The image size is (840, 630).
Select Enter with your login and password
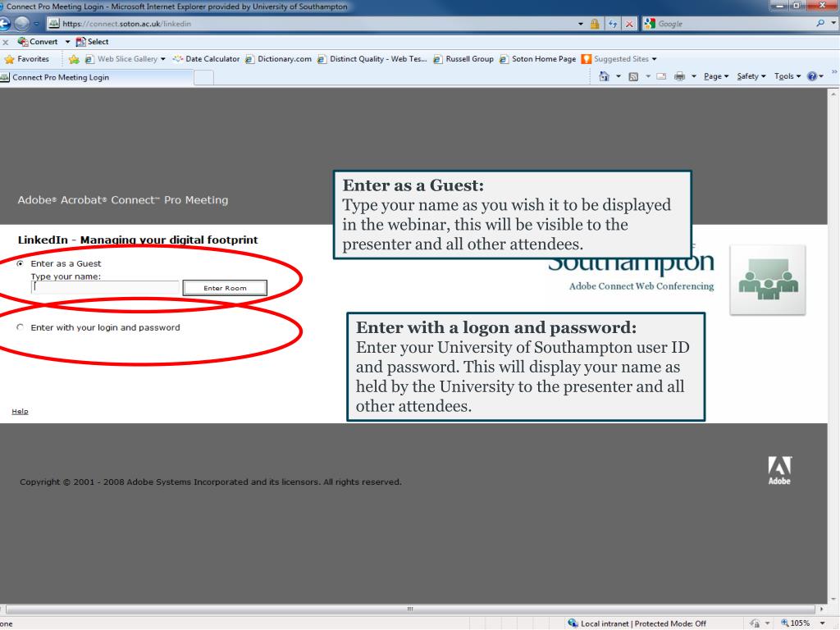pos(21,327)
